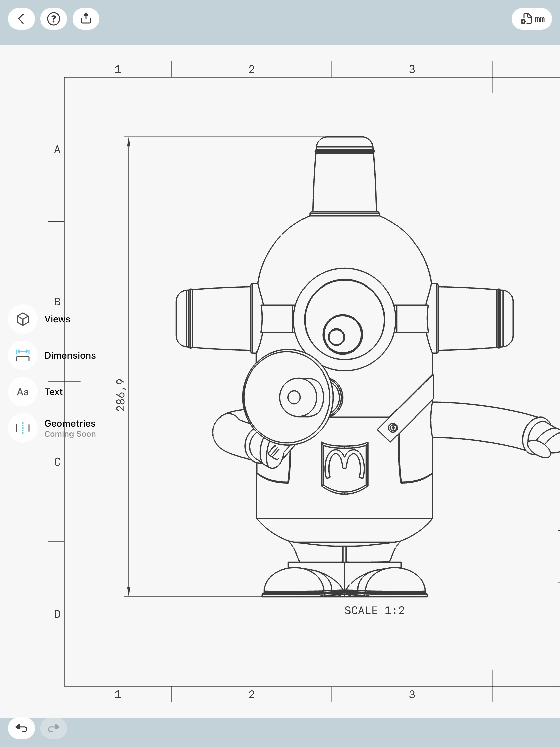Screen dimensions: 560x747
Task: Open the drawing settings mm units button
Action: click(532, 19)
